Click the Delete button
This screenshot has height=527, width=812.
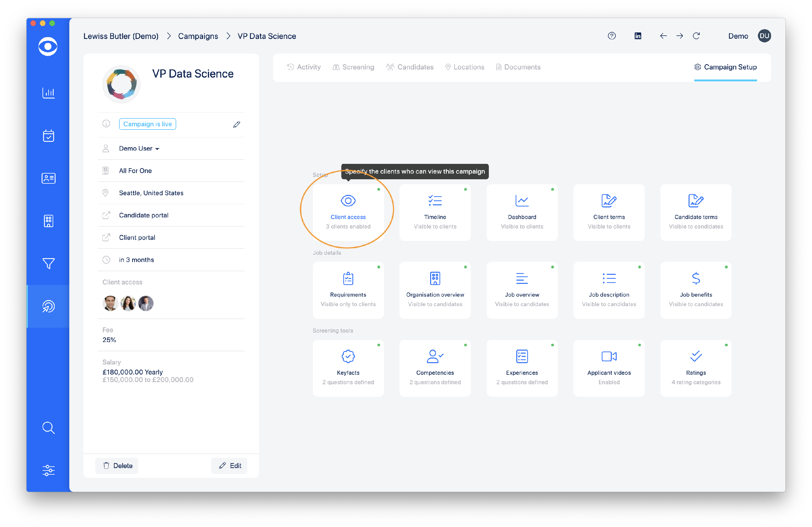[117, 466]
